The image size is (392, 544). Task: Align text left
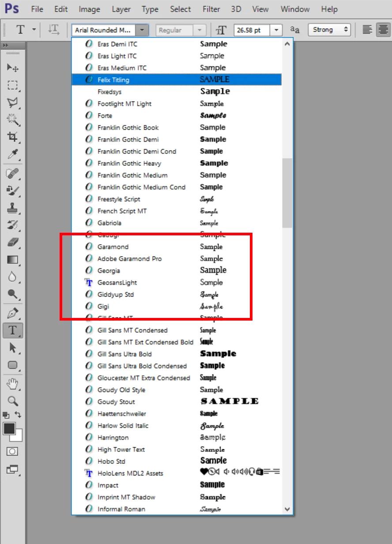tap(367, 30)
